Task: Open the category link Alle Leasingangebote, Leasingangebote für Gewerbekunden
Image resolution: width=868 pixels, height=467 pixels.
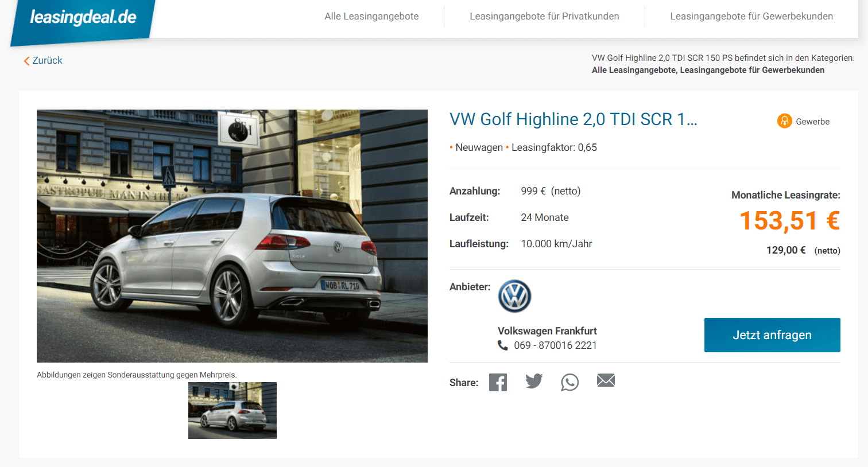Action: pos(708,70)
